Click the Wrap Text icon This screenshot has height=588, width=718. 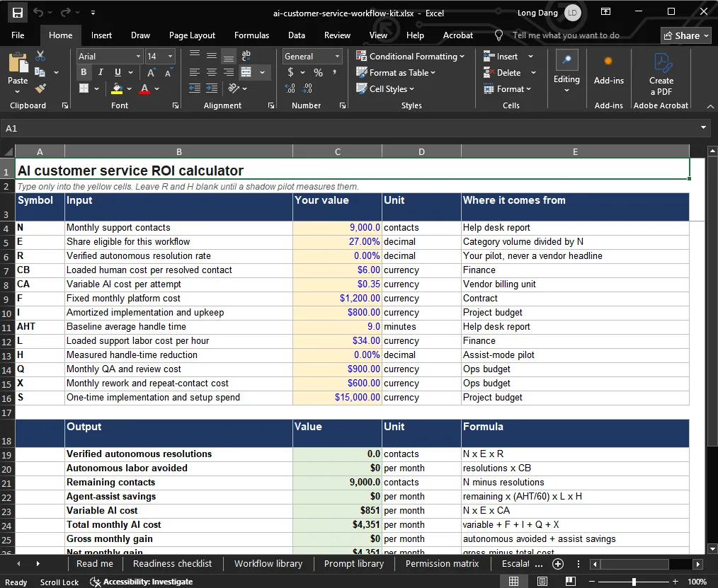(246, 56)
